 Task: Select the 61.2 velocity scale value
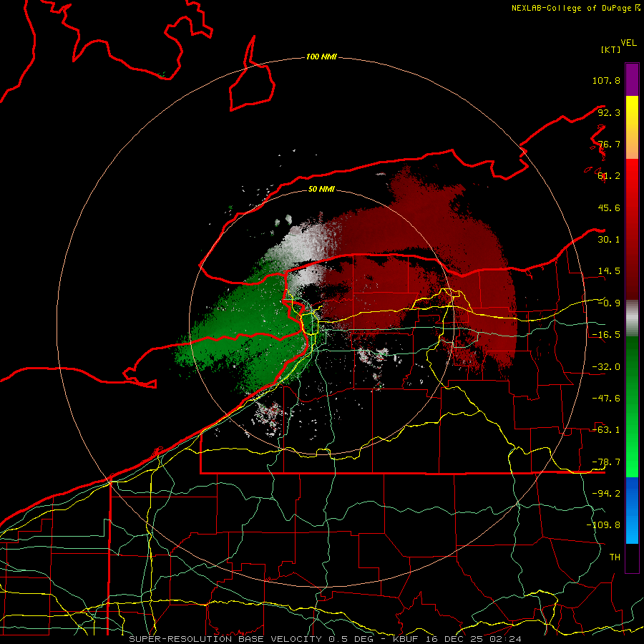pyautogui.click(x=609, y=176)
